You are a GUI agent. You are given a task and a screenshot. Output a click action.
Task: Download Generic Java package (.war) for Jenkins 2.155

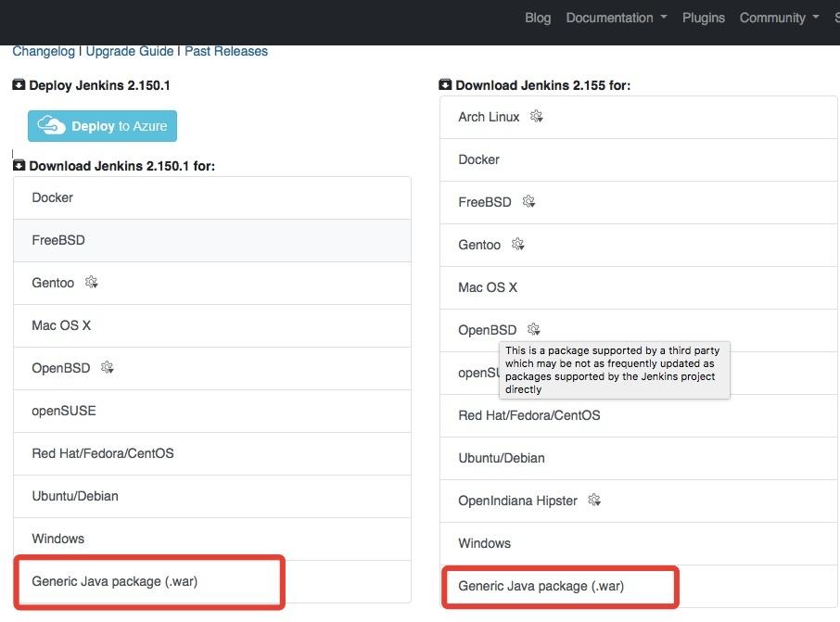click(639, 586)
